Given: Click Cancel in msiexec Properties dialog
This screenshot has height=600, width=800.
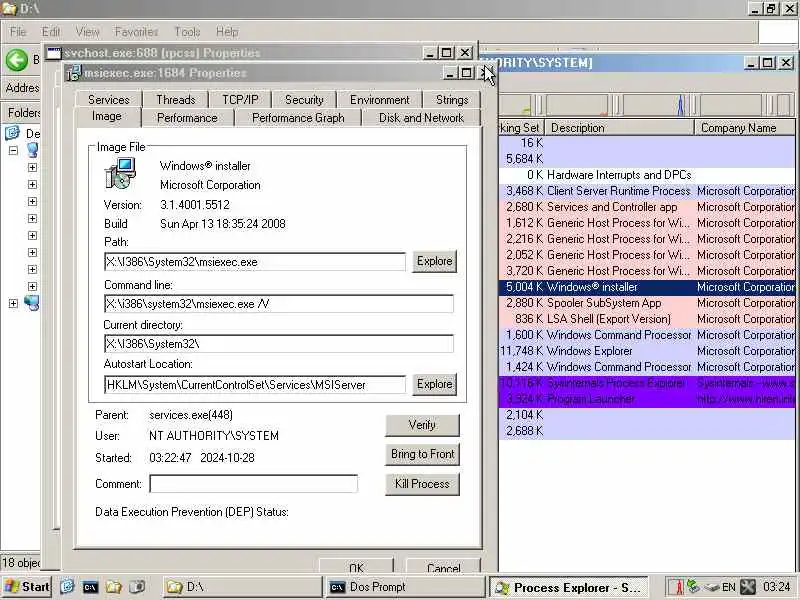Looking at the screenshot, I should click(x=443, y=566).
